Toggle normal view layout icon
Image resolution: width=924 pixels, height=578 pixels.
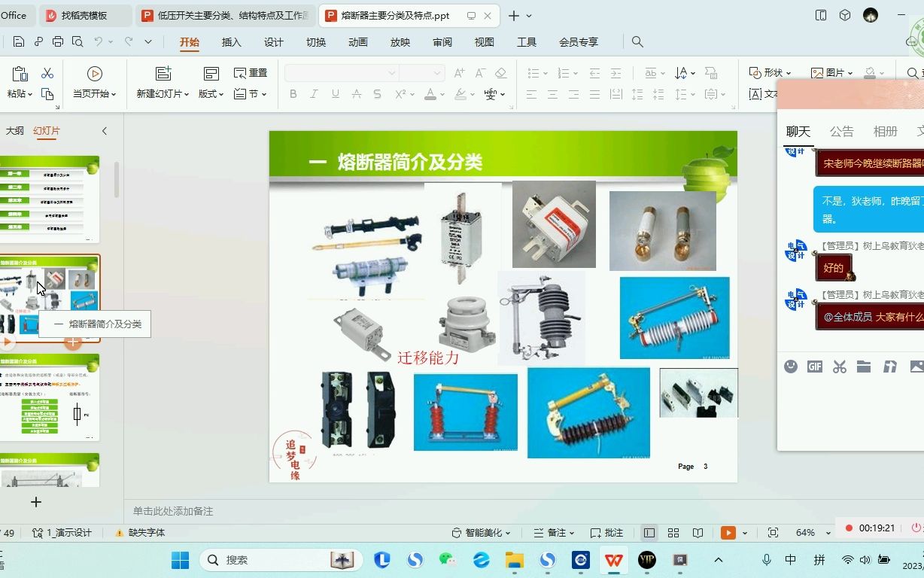coord(649,532)
